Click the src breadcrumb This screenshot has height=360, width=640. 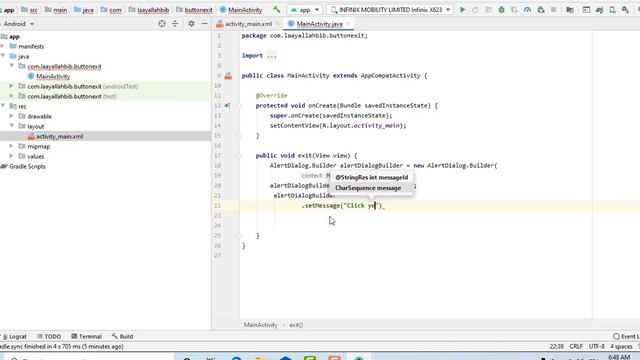tap(33, 10)
